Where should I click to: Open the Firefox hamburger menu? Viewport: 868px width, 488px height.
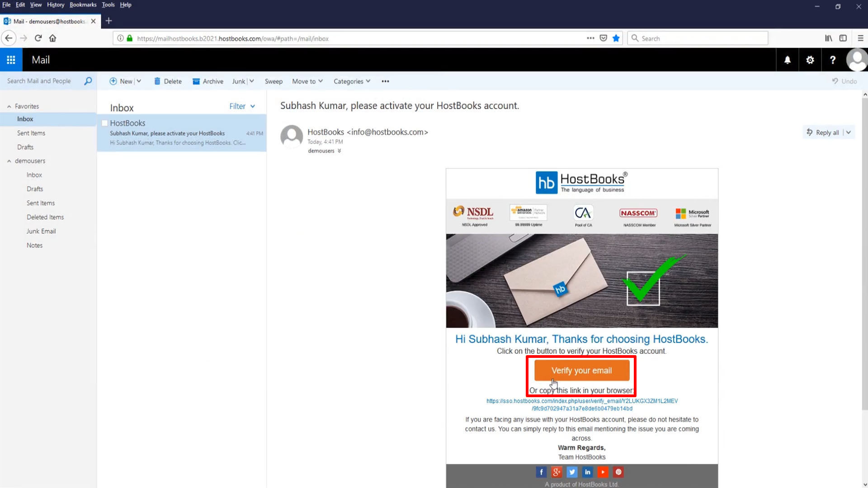coord(860,38)
